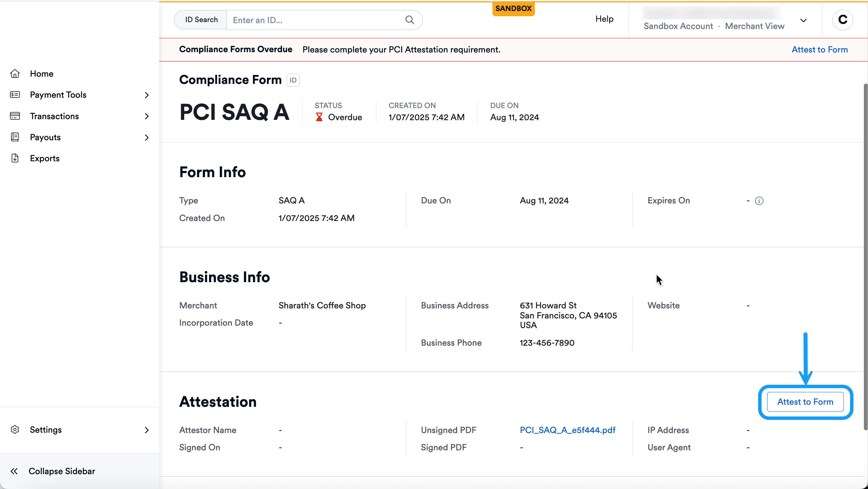Screen dimensions: 868x489
Task: Select the ID Search tab
Action: click(200, 19)
